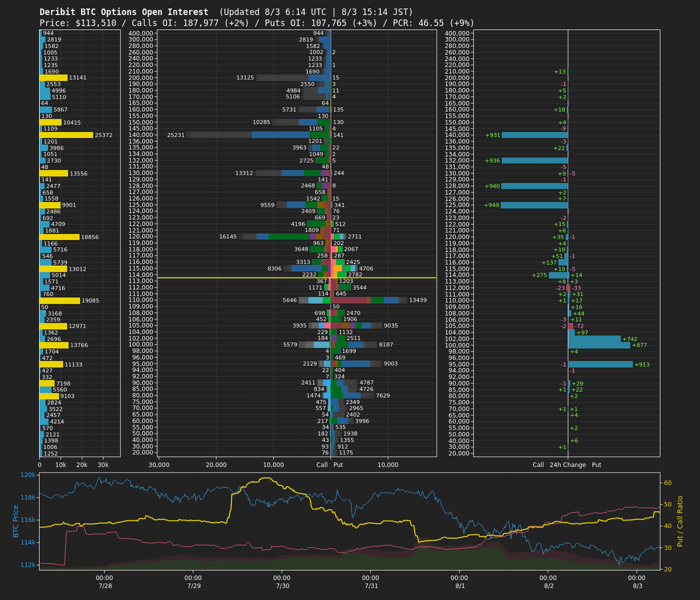Select the "Price: $113,510" header text
Viewport: 700px width, 600px height.
point(78,23)
